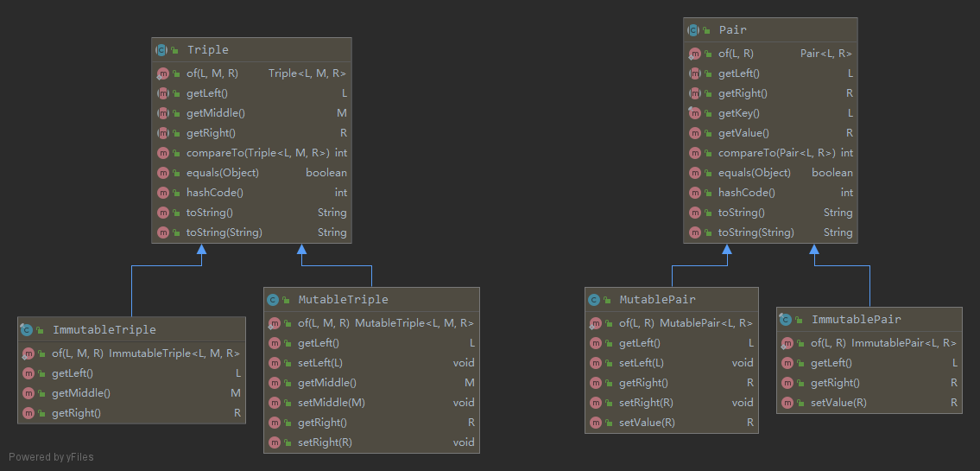Click of(L, M, R) in the ImmutableTriple class
980x471 pixels.
coord(78,353)
